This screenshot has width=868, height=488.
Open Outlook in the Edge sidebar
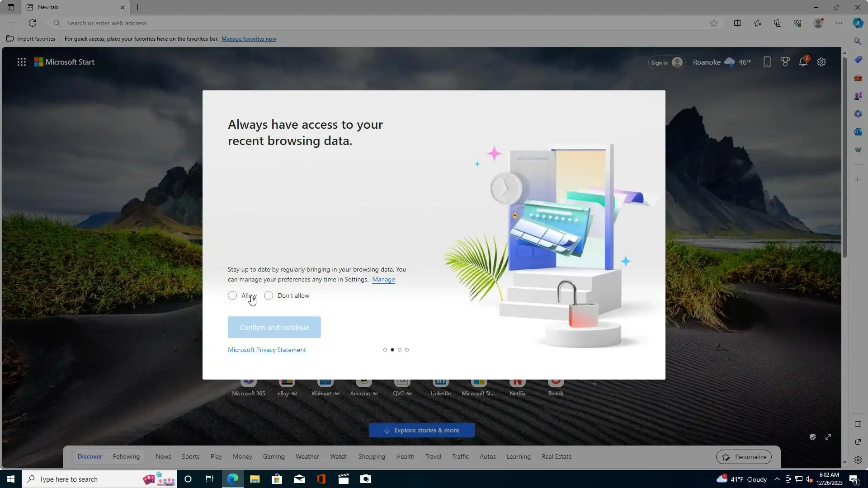pyautogui.click(x=858, y=132)
